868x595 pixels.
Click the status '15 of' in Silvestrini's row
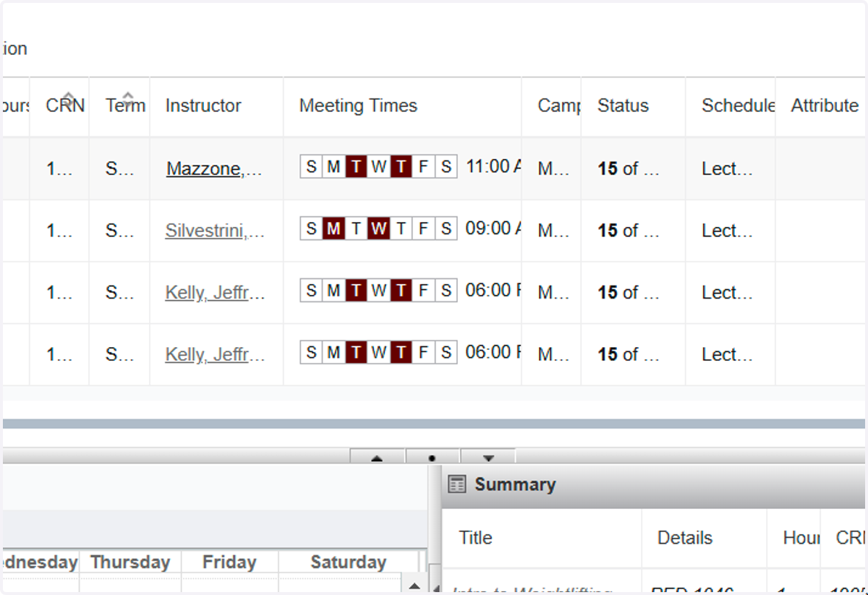629,231
